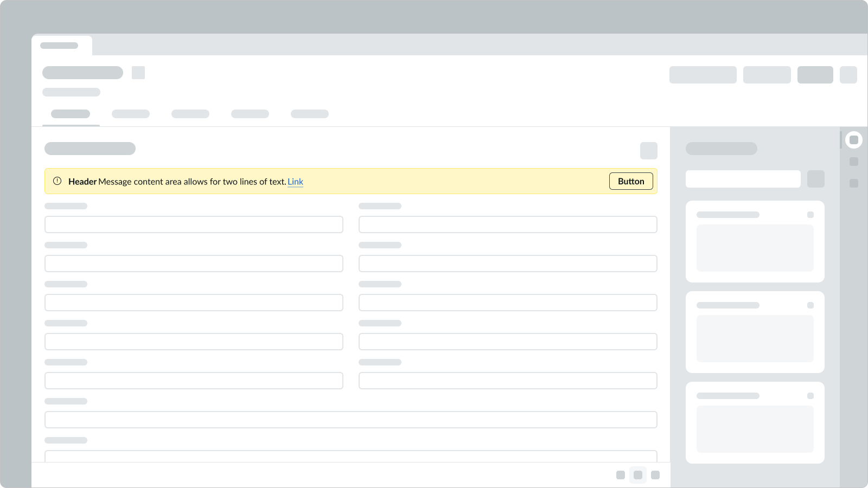Click the warning icon in the yellow banner
The width and height of the screenshot is (868, 488).
click(57, 181)
